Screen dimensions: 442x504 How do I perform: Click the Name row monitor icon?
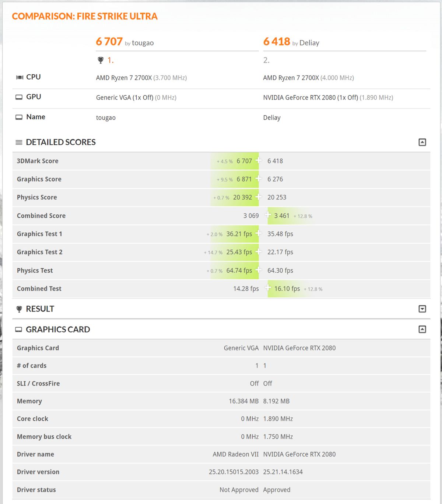point(19,117)
